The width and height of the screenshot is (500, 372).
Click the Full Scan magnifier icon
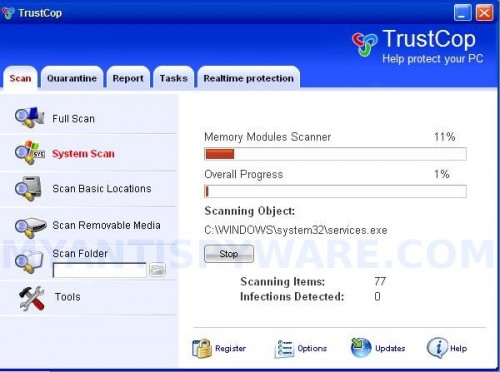click(29, 118)
